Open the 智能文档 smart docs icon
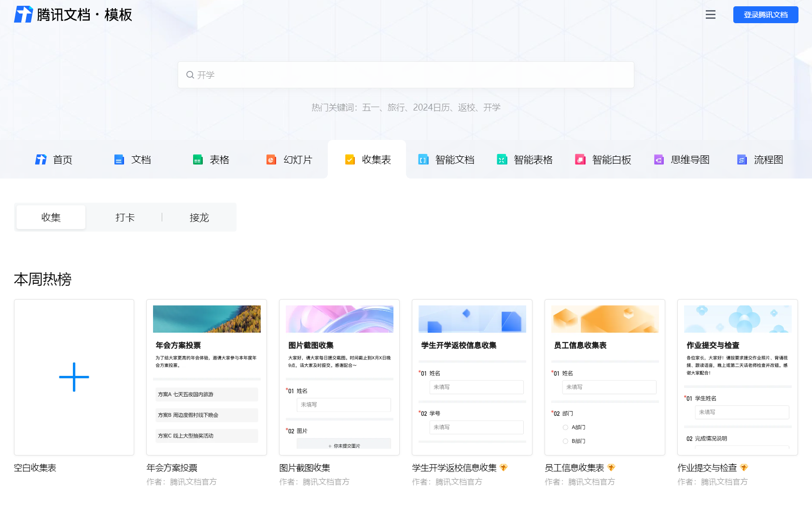 point(423,159)
